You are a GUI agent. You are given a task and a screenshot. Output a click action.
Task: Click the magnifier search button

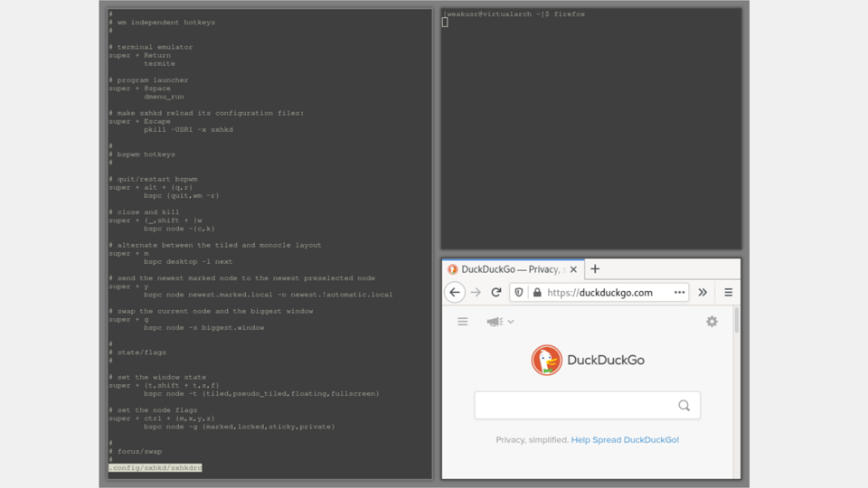click(684, 406)
